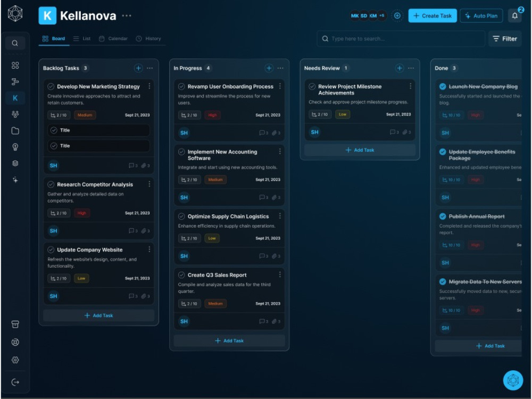Click the Auto Plan button
532x399 pixels.
(x=481, y=15)
